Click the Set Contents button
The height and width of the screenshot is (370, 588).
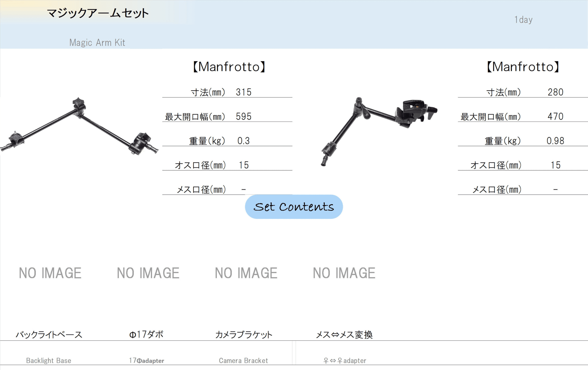[x=294, y=207]
